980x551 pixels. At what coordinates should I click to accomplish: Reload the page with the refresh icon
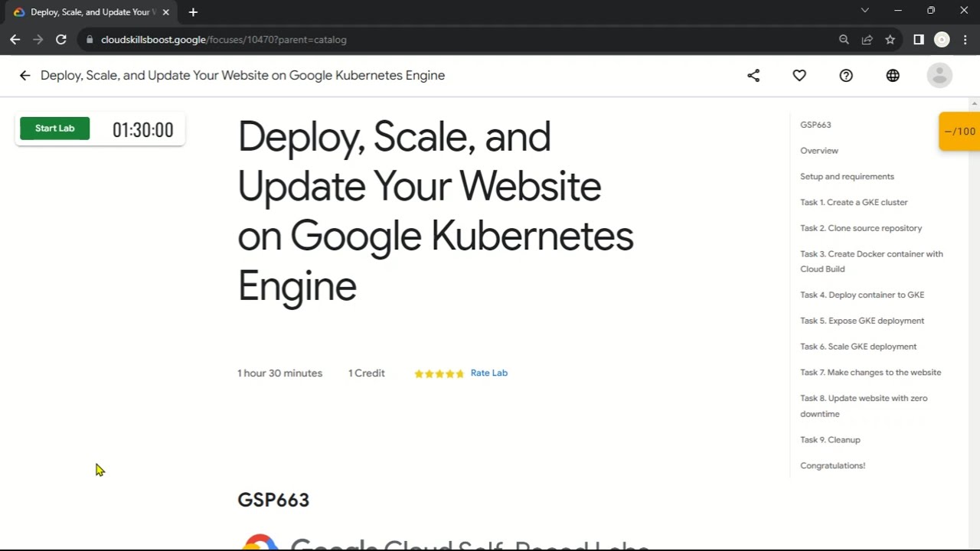click(61, 40)
